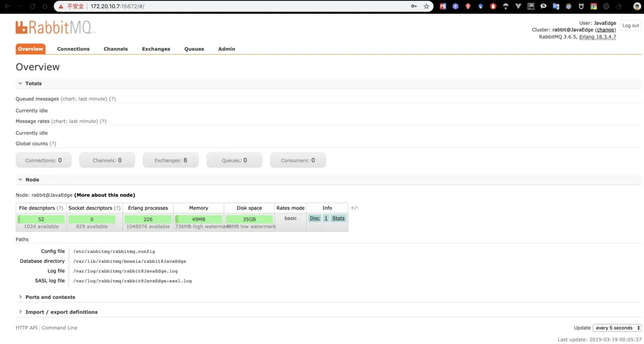
Task: Click the address bar URL field
Action: [x=244, y=6]
